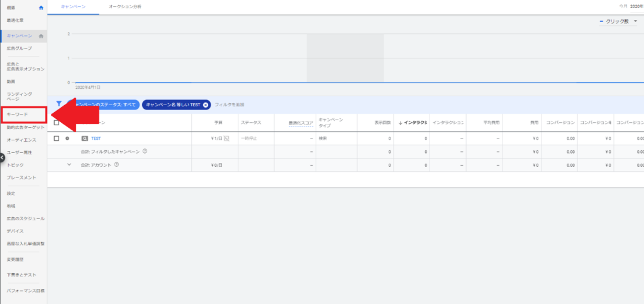Click the gray home icon beside キャンペーン

[x=41, y=36]
